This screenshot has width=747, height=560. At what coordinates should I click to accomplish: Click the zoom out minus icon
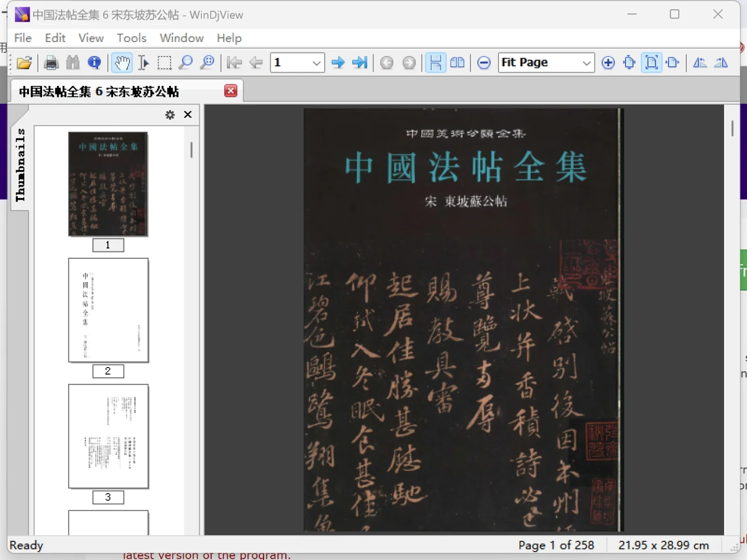click(484, 63)
